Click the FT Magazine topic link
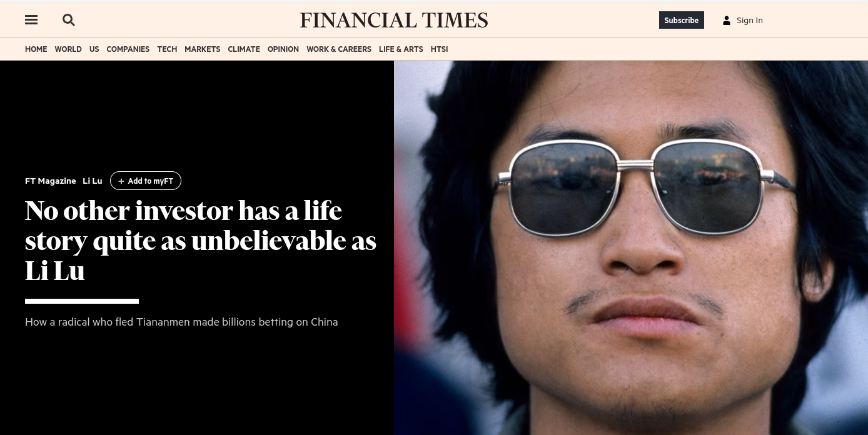868x435 pixels. pos(51,181)
